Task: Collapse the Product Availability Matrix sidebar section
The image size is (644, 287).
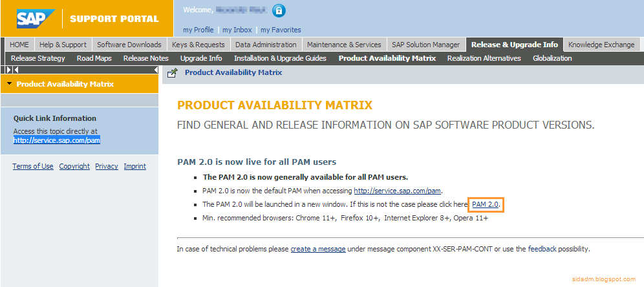Action: pos(10,84)
